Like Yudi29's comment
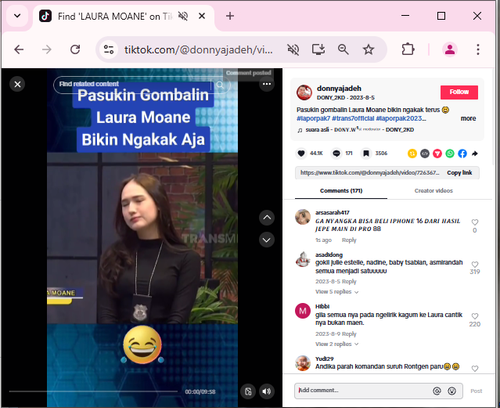The height and width of the screenshot is (408, 500). 475,368
